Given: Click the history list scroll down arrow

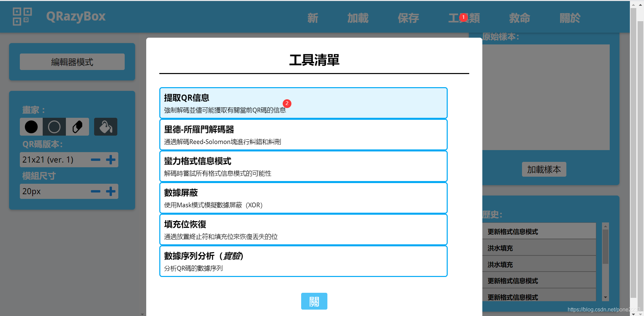Looking at the screenshot, I should [x=605, y=297].
